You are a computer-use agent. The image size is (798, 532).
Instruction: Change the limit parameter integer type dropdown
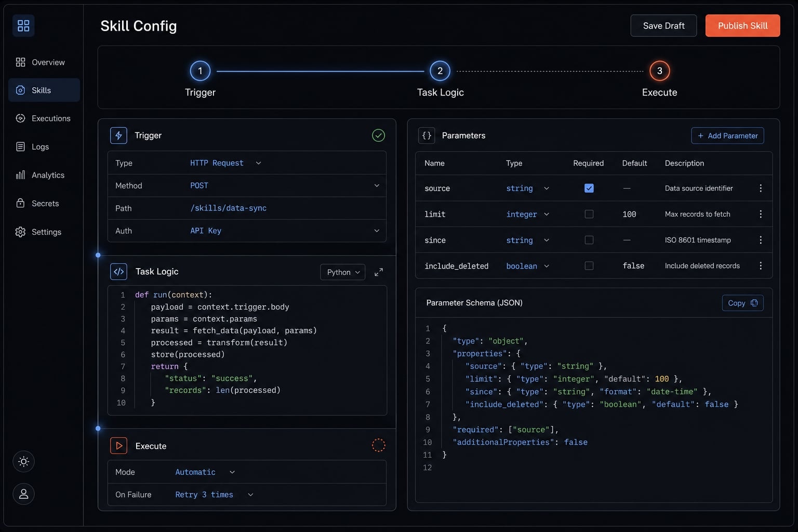[528, 214]
